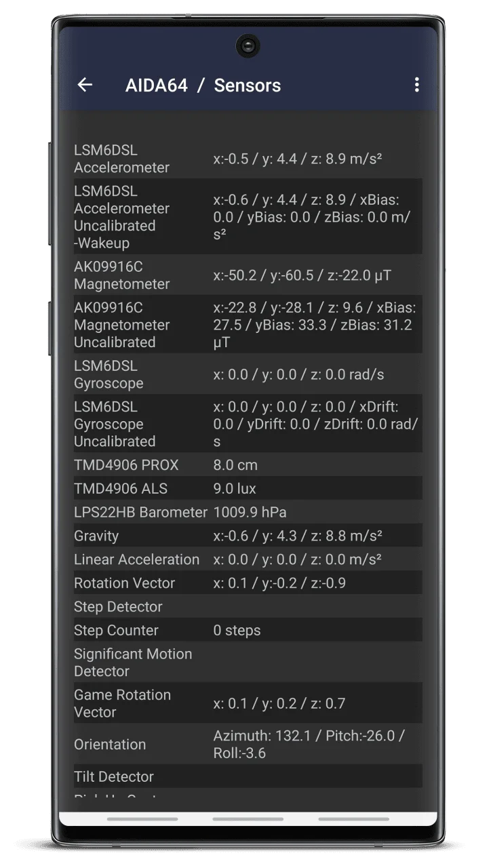Select the Azimuth: 132.1 / Pitch:-26.0 orientation value
The width and height of the screenshot is (491, 868).
(309, 745)
